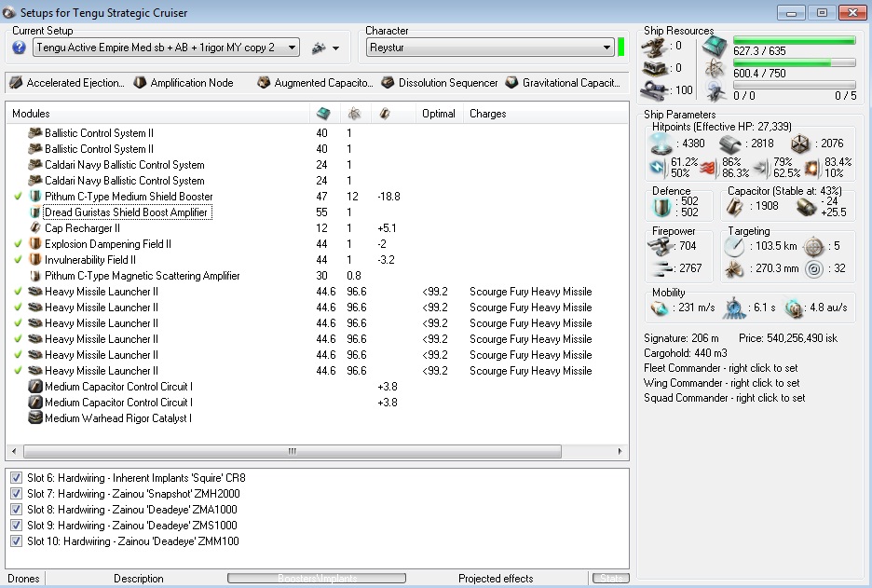Click the powergrid resource icon beside 600.4 / 750
Viewport: 872px width, 588px height.
(x=715, y=70)
